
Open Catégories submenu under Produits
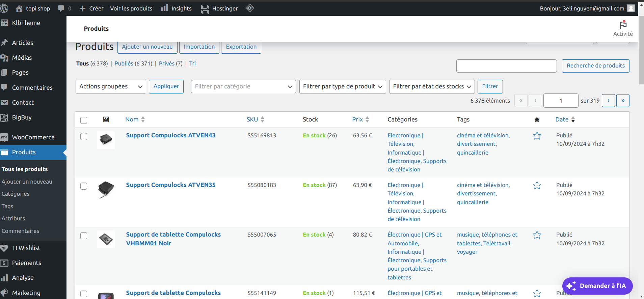(16, 194)
